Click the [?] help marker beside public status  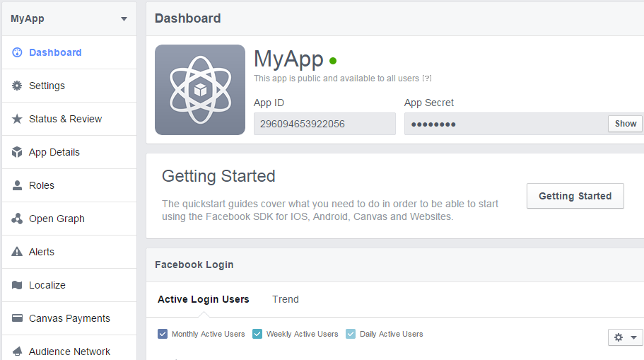click(x=427, y=78)
